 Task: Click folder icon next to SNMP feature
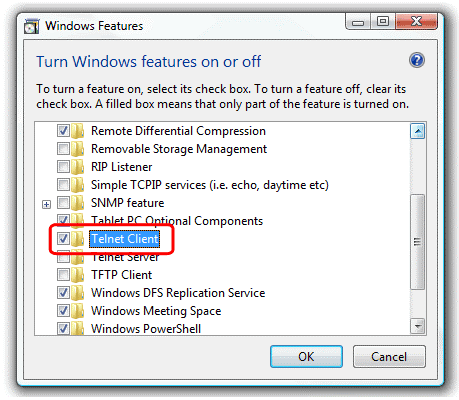(x=78, y=203)
